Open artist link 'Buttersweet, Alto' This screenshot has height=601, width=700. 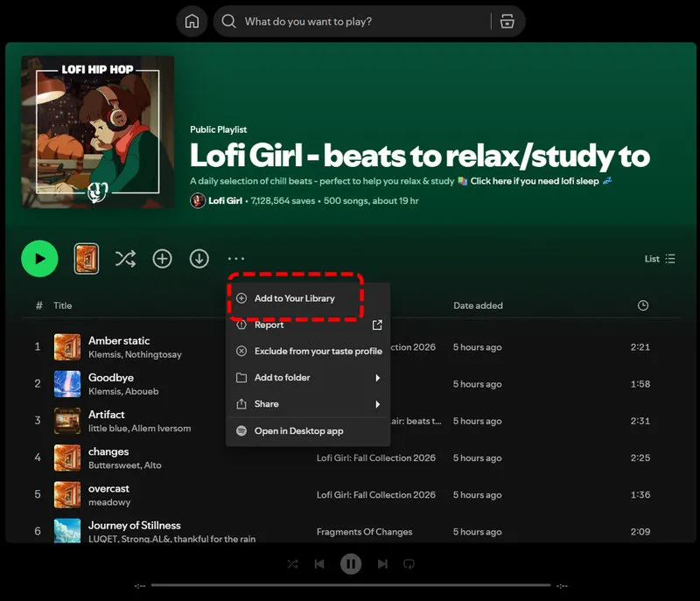point(125,465)
